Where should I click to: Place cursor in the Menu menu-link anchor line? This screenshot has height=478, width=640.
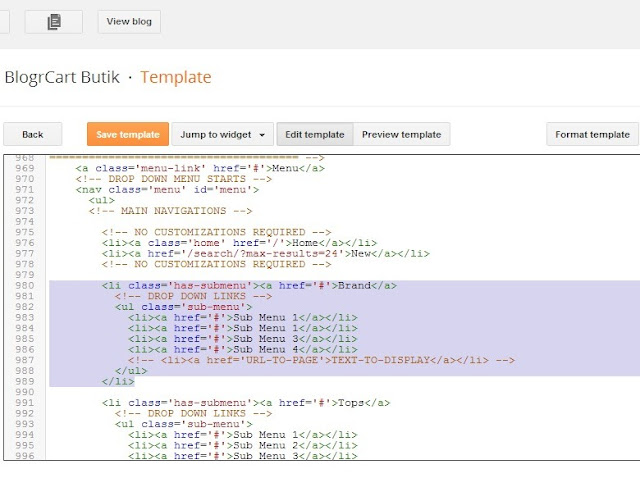tap(200, 168)
